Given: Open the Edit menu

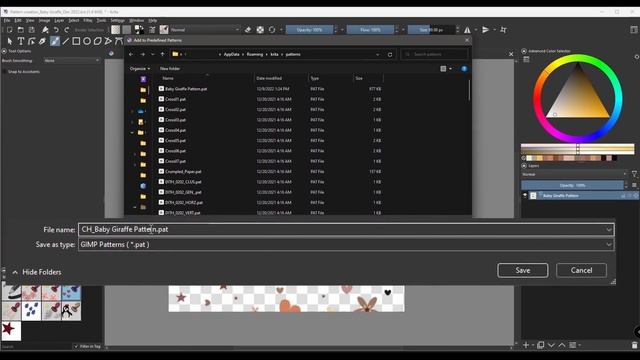Looking at the screenshot, I should point(18,20).
